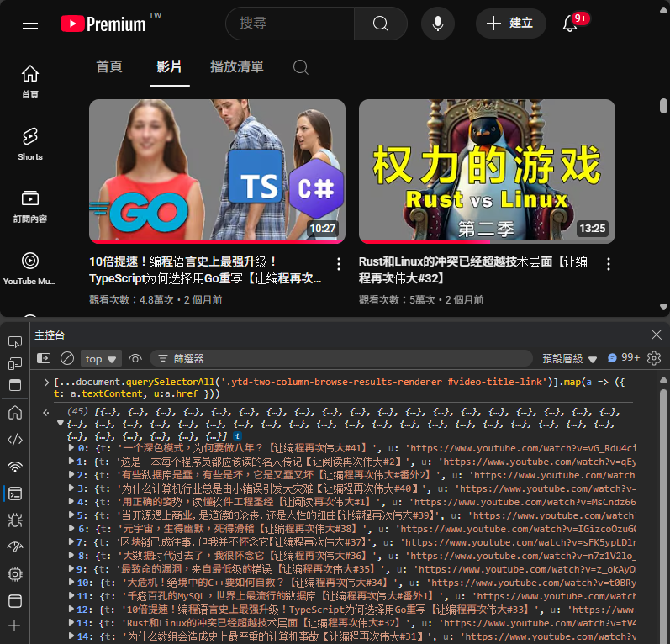Switch to the 播放清單 tab
670x644 pixels.
236,67
